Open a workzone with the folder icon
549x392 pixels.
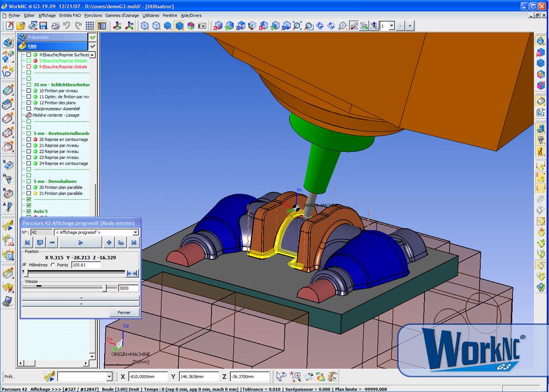(20, 26)
